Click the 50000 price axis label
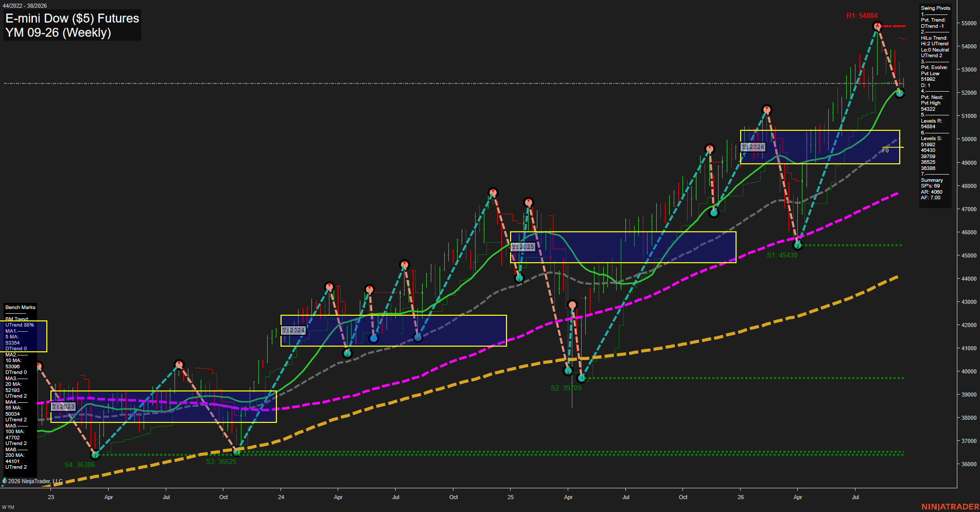 (969, 139)
